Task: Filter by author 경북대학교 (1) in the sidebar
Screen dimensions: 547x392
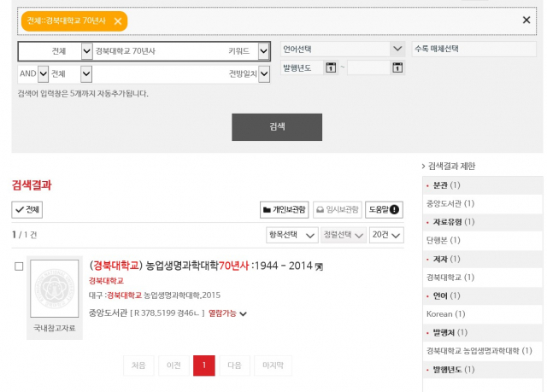Action: point(450,278)
